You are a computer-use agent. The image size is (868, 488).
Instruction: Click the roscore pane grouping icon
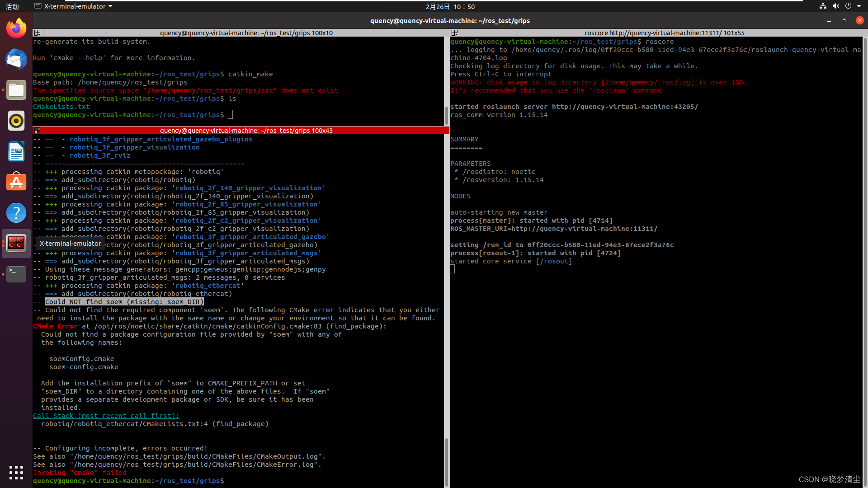[455, 33]
